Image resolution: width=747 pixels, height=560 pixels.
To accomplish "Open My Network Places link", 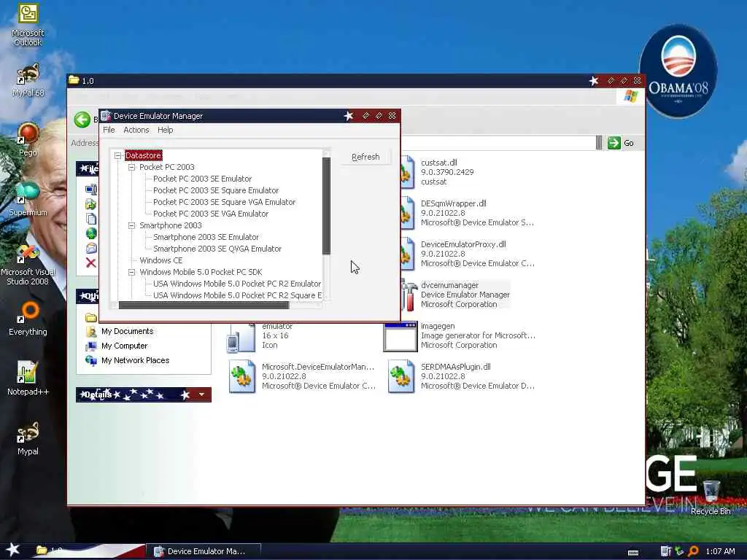I will pyautogui.click(x=135, y=360).
